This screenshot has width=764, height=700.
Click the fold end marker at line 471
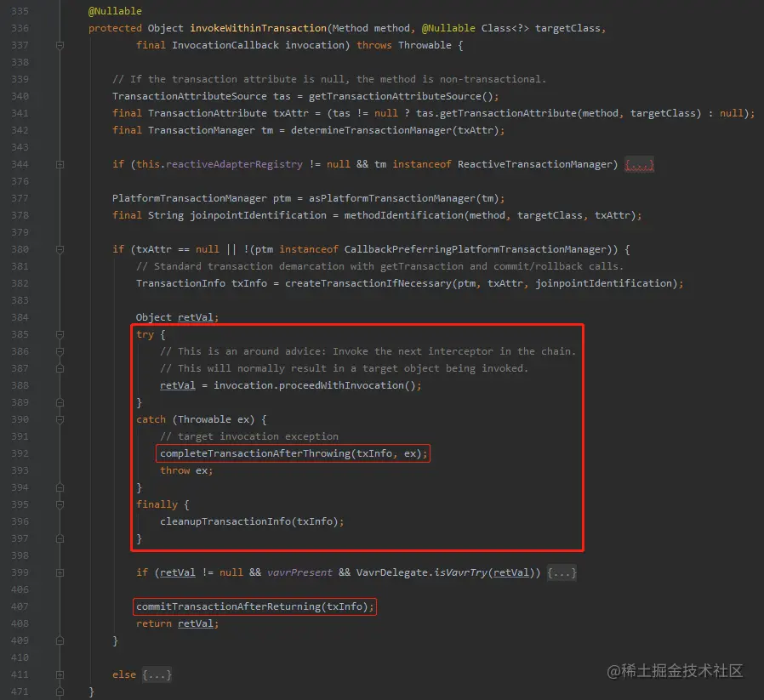point(60,691)
